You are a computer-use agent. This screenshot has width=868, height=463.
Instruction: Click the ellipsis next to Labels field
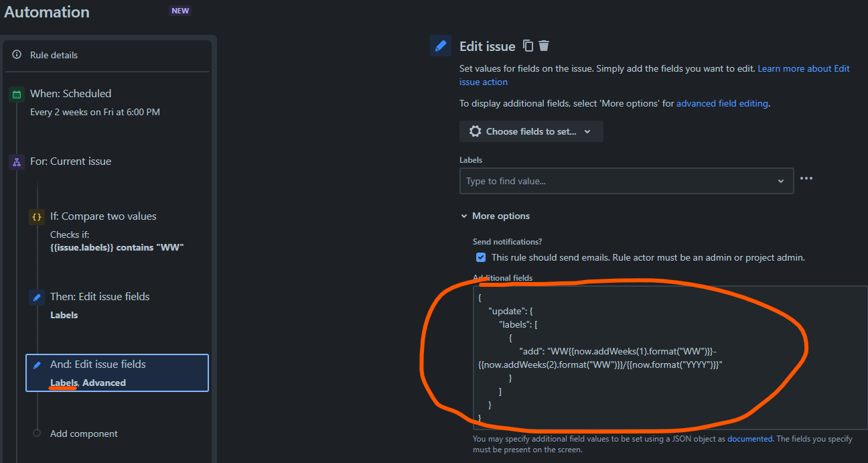[806, 178]
